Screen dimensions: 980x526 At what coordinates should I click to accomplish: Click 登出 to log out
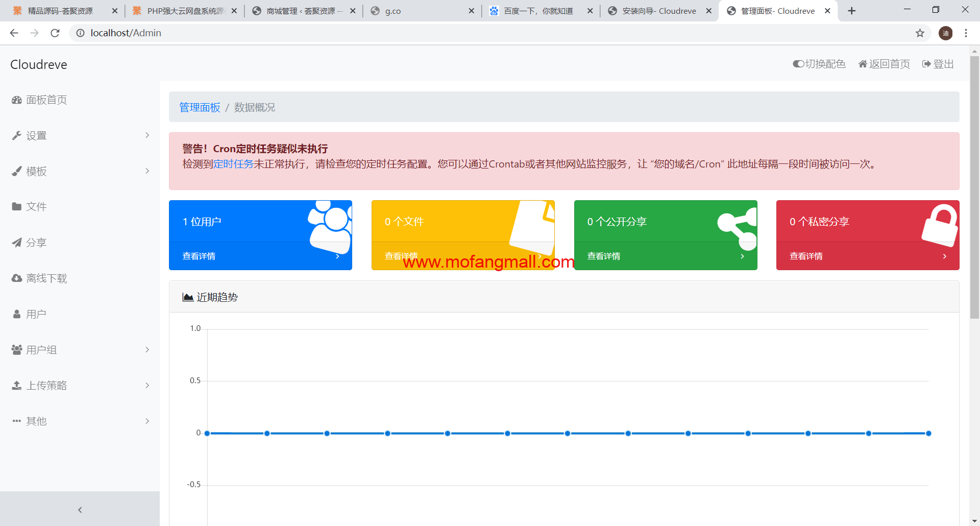(x=938, y=64)
